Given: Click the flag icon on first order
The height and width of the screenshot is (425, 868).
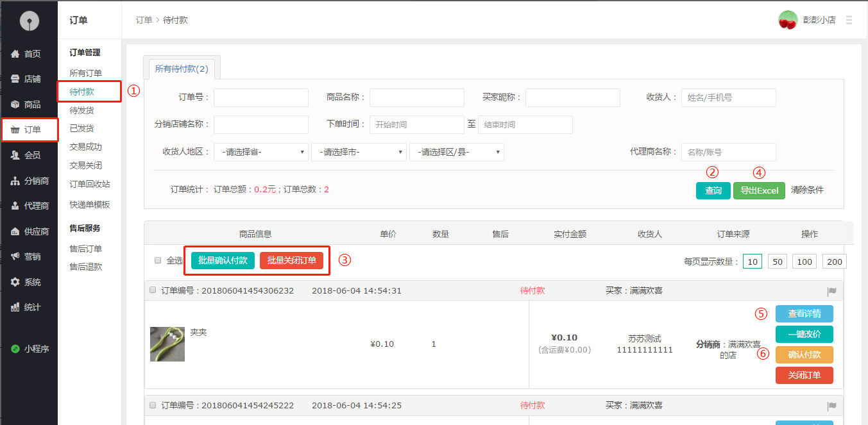Looking at the screenshot, I should [x=832, y=291].
